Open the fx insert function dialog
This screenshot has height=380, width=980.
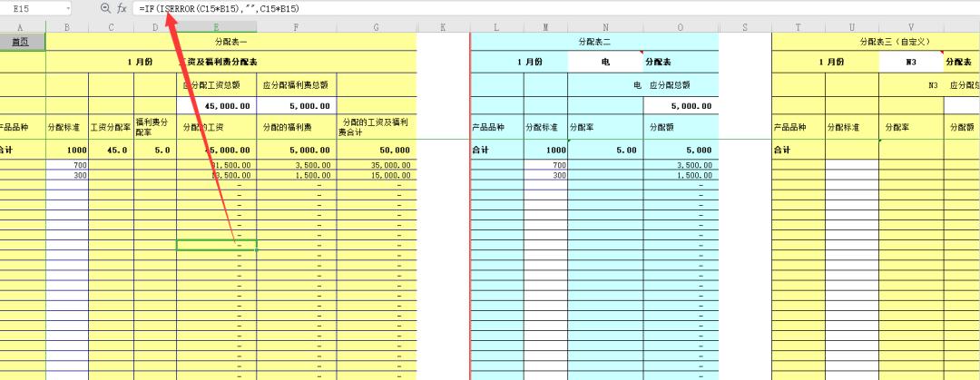pos(122,9)
